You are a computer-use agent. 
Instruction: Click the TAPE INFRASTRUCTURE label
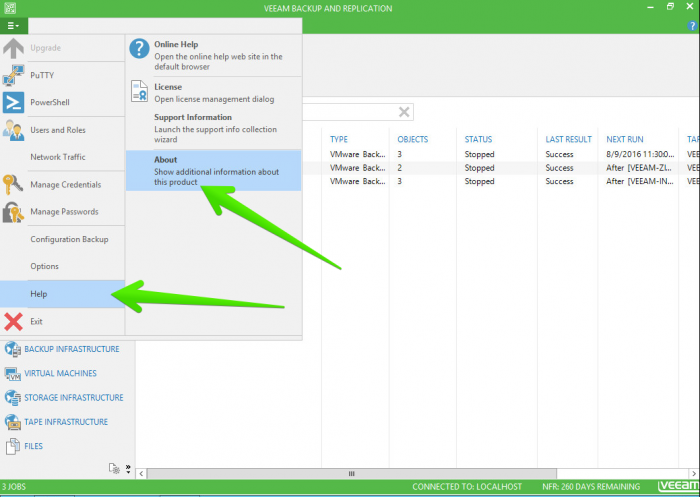pos(66,422)
